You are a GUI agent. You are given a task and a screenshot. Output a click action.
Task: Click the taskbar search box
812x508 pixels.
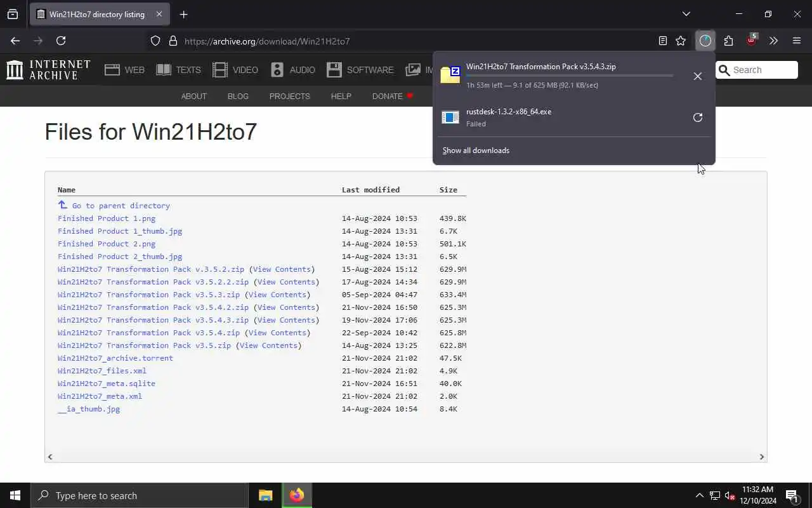pyautogui.click(x=140, y=495)
